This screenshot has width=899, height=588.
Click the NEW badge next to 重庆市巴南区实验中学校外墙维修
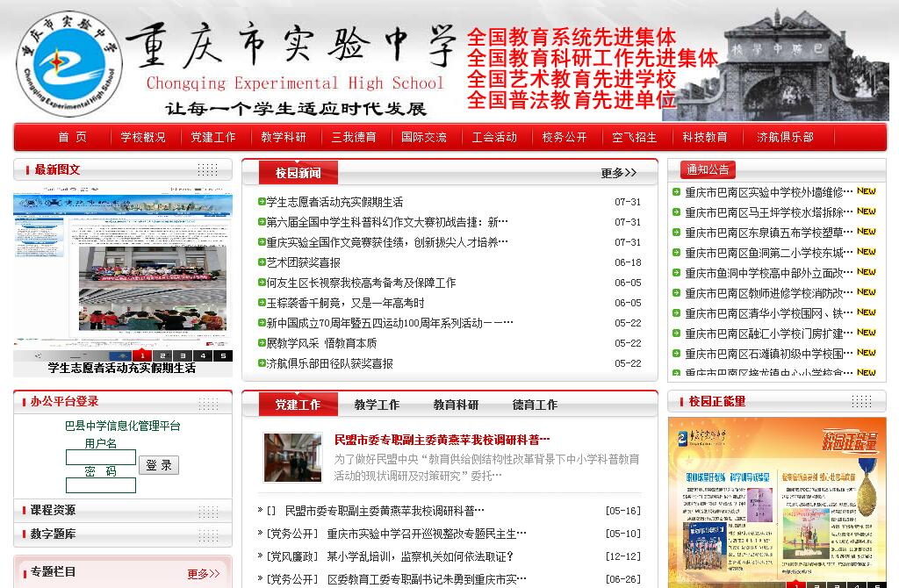pos(866,191)
